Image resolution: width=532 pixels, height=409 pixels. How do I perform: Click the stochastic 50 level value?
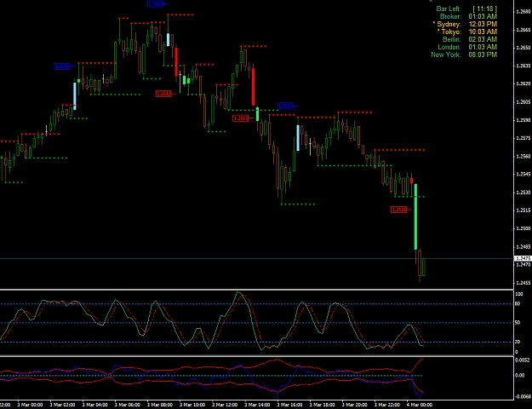coord(518,323)
